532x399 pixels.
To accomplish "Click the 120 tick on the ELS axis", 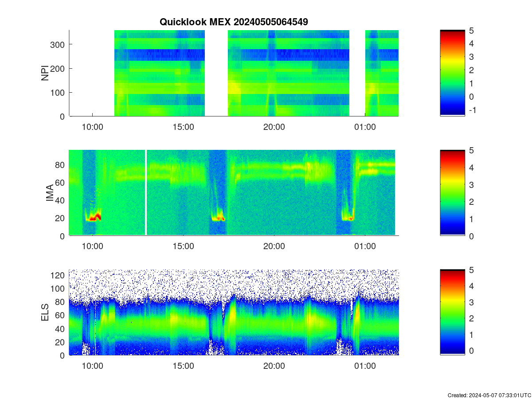I will (x=58, y=275).
